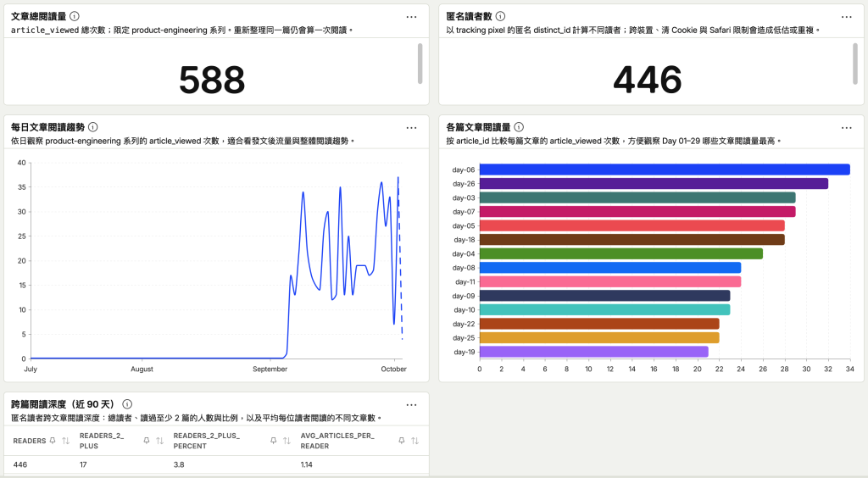868x478 pixels.
Task: Click the 588 total views number
Action: pos(212,80)
